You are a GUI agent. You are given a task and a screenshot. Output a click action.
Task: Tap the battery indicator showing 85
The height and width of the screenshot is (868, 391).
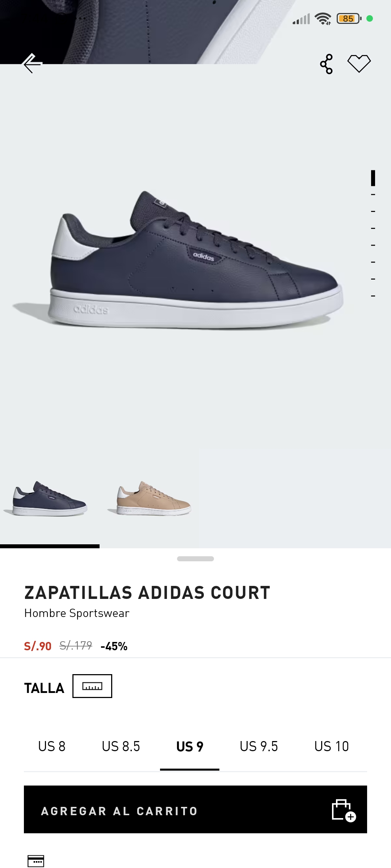349,18
